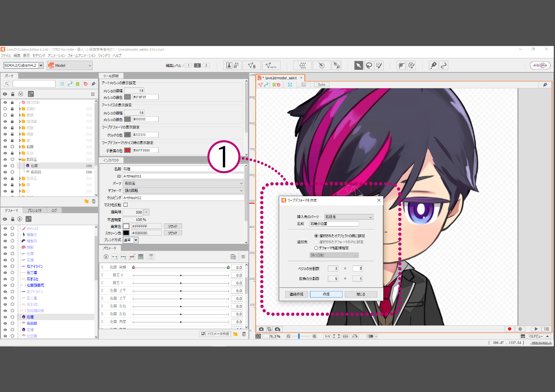
Task: Click the swap arrows icon in Deformer panel
Action: pyautogui.click(x=28, y=219)
